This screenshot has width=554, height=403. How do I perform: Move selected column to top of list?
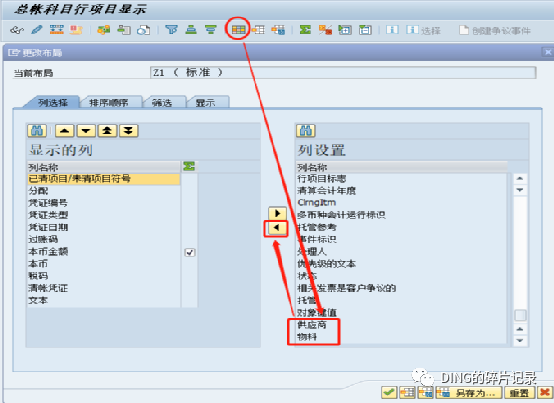coord(107,131)
